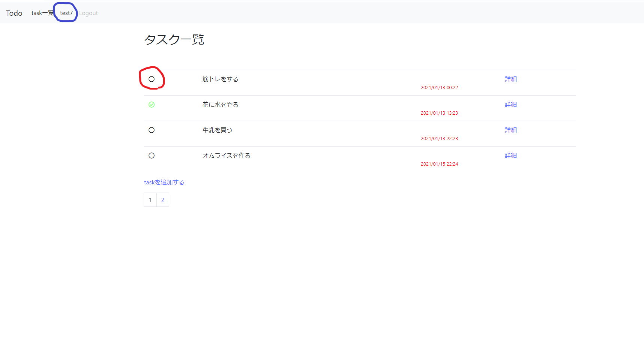Go to page 2 of tasks
The image size is (644, 362).
(162, 200)
